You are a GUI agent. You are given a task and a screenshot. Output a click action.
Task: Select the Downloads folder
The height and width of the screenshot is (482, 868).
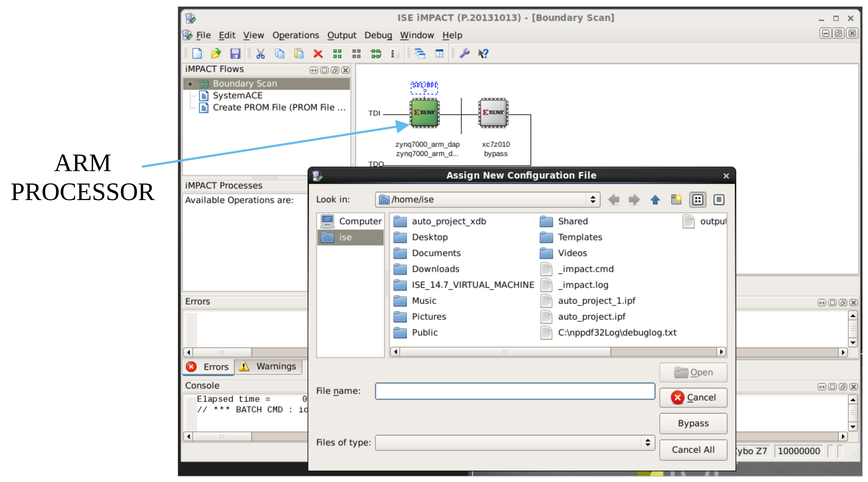pyautogui.click(x=427, y=269)
